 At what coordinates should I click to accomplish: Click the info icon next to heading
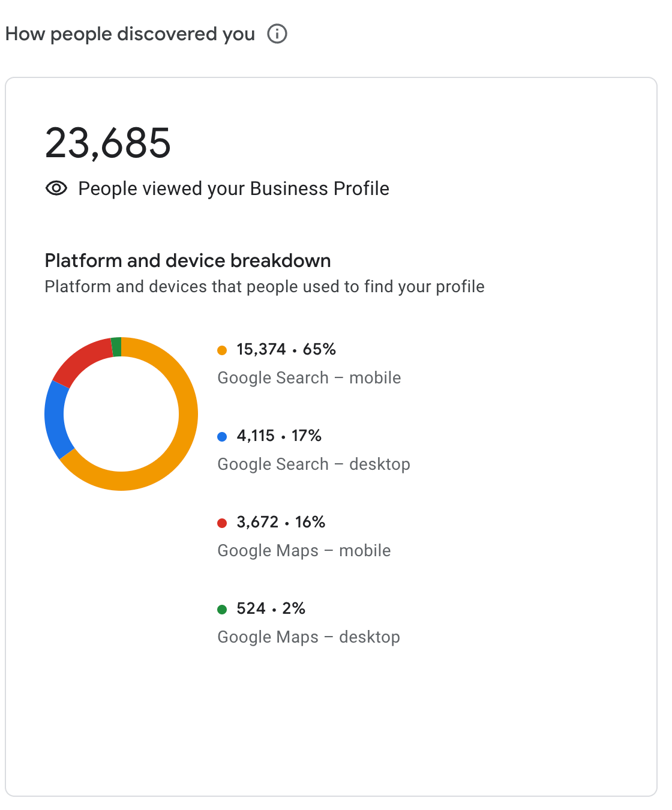click(277, 34)
